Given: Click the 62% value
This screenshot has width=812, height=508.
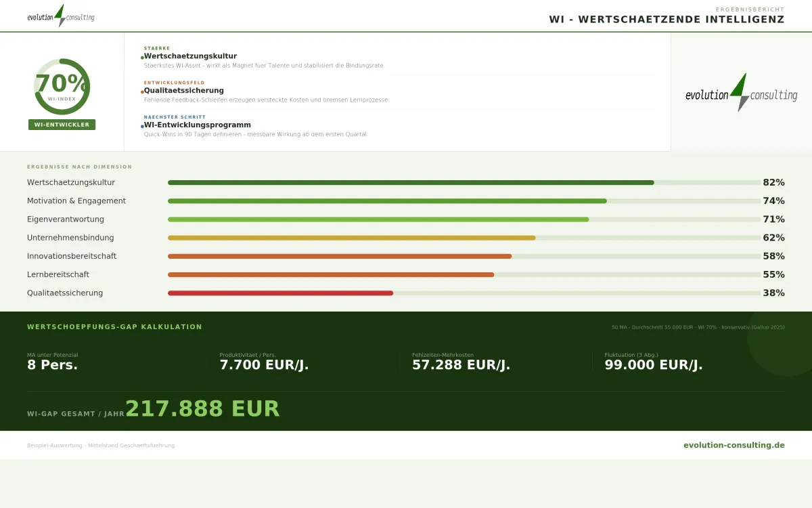Looking at the screenshot, I should (x=773, y=238).
